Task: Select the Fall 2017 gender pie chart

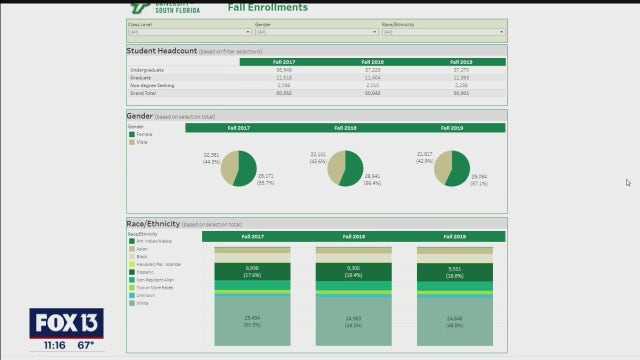Action: (239, 169)
